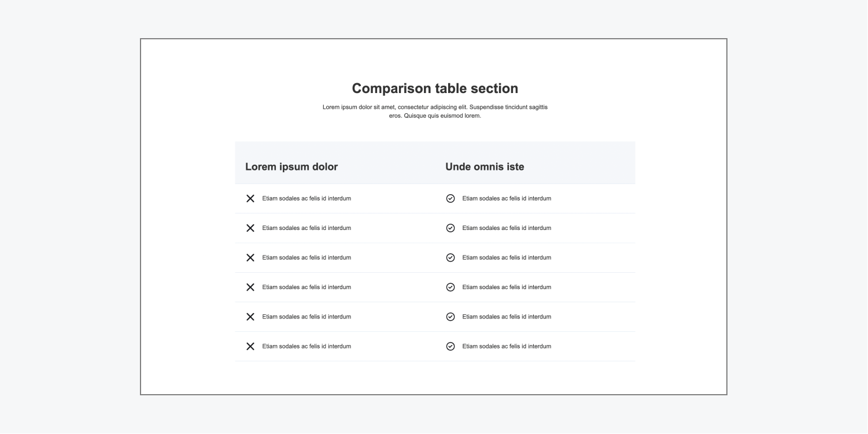Click the third row's 'Etiam sodales ac felis' label
The width and height of the screenshot is (868, 434).
[307, 258]
